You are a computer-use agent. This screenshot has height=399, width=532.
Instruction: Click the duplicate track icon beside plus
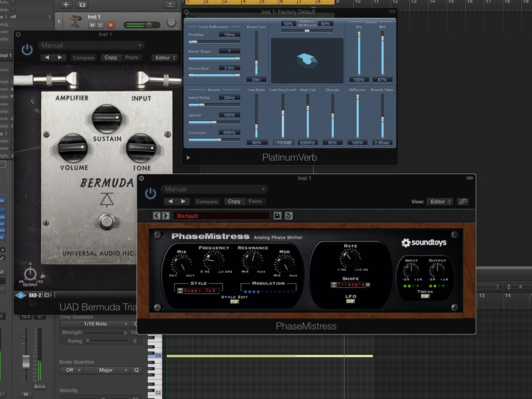(82, 4)
